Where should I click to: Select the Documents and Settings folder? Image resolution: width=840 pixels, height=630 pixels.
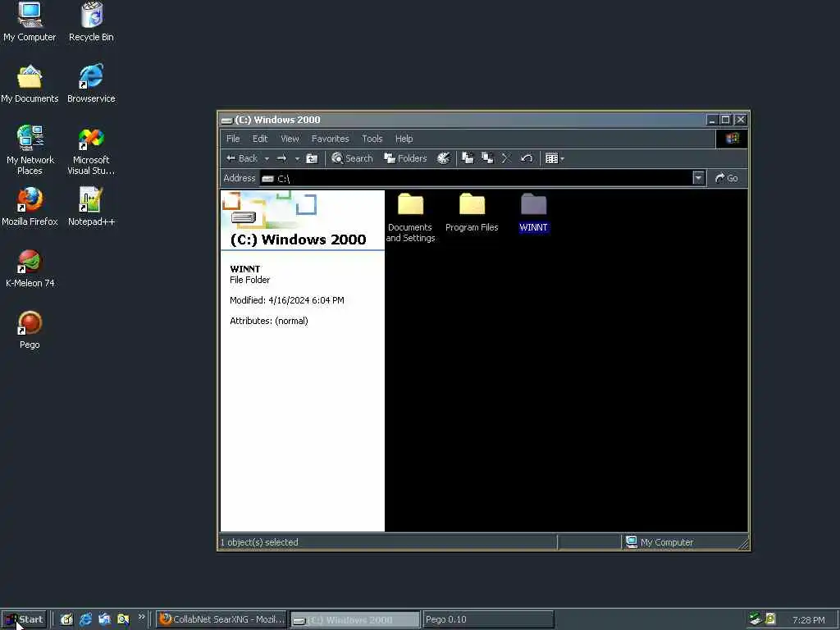pos(410,217)
